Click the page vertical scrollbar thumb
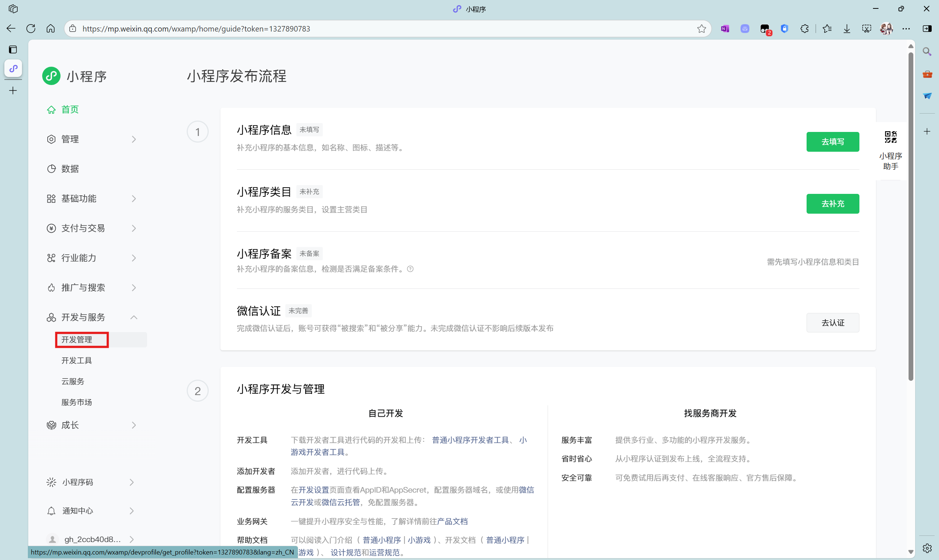The height and width of the screenshot is (560, 939). (x=911, y=216)
